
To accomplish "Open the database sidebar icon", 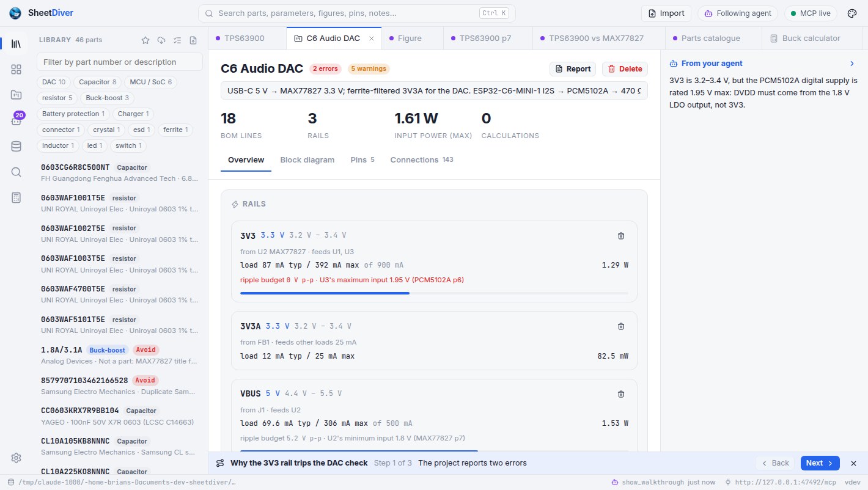I will click(17, 146).
